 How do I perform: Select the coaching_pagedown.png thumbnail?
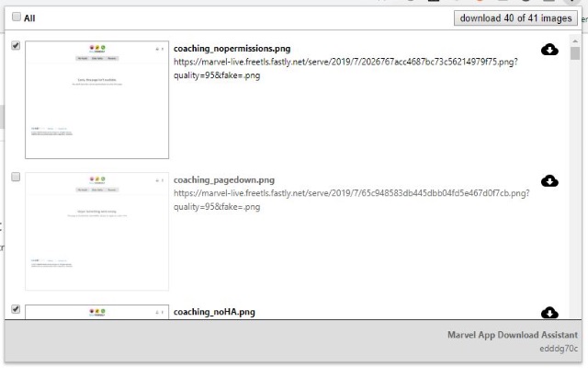point(96,231)
